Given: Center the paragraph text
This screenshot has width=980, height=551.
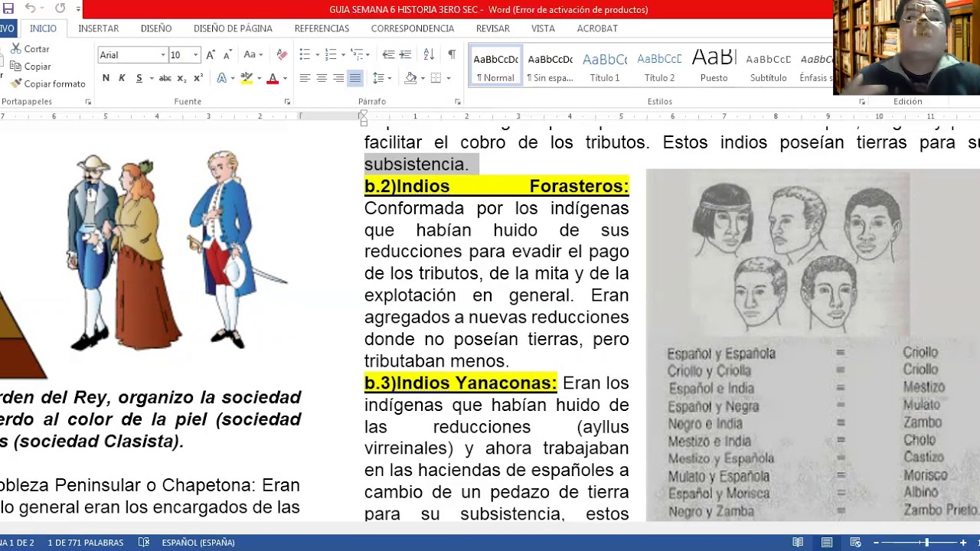Looking at the screenshot, I should tap(322, 78).
